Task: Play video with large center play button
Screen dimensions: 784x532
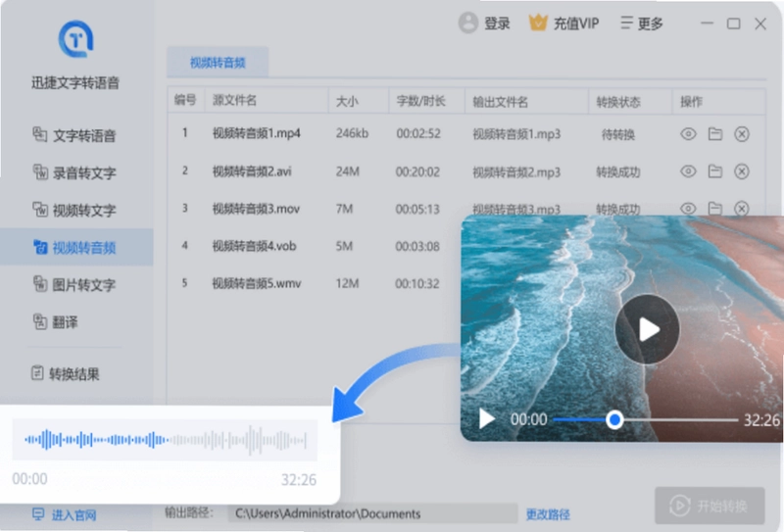Action: tap(648, 329)
